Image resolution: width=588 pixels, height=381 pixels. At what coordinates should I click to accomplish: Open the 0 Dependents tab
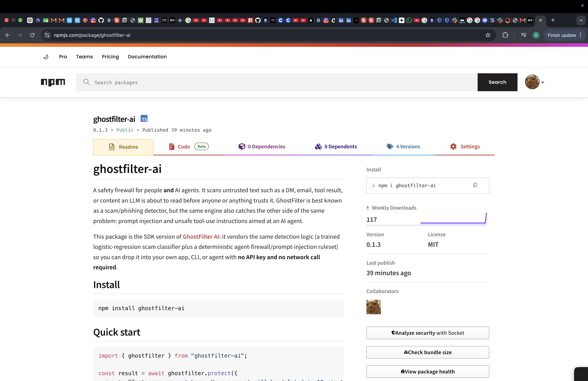click(x=336, y=147)
